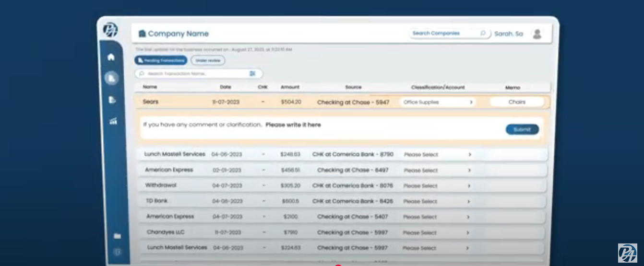The image size is (644, 266).
Task: Click the building icon beside Company Name
Action: pyautogui.click(x=142, y=34)
